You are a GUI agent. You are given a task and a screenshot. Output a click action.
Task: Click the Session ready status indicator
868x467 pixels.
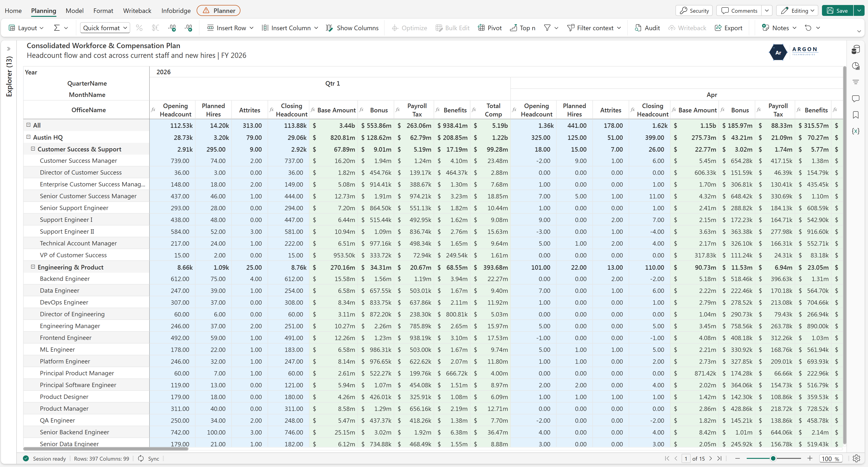point(44,459)
